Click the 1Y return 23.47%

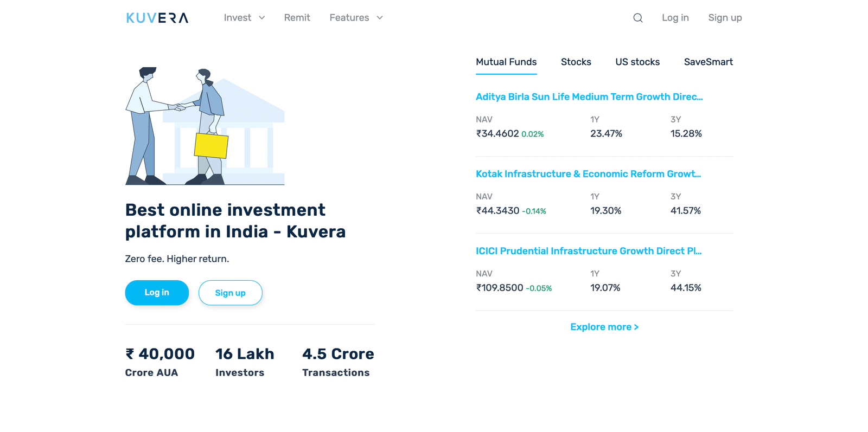(606, 133)
